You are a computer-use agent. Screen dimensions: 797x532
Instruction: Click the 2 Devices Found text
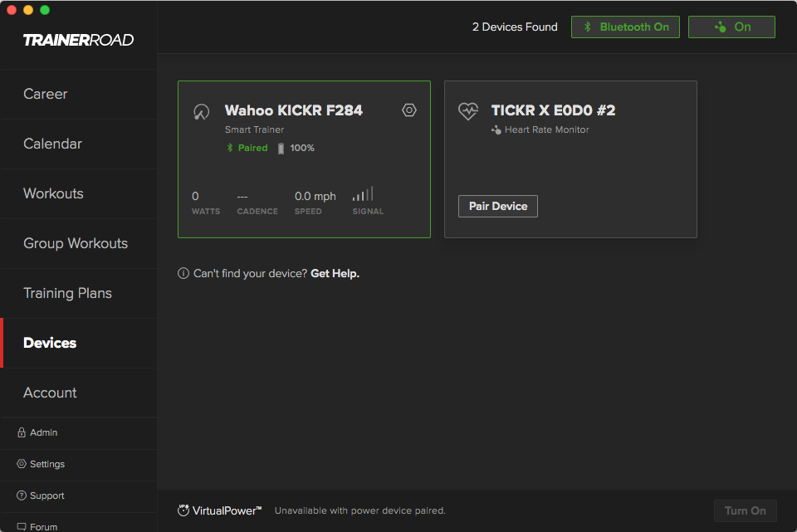515,27
